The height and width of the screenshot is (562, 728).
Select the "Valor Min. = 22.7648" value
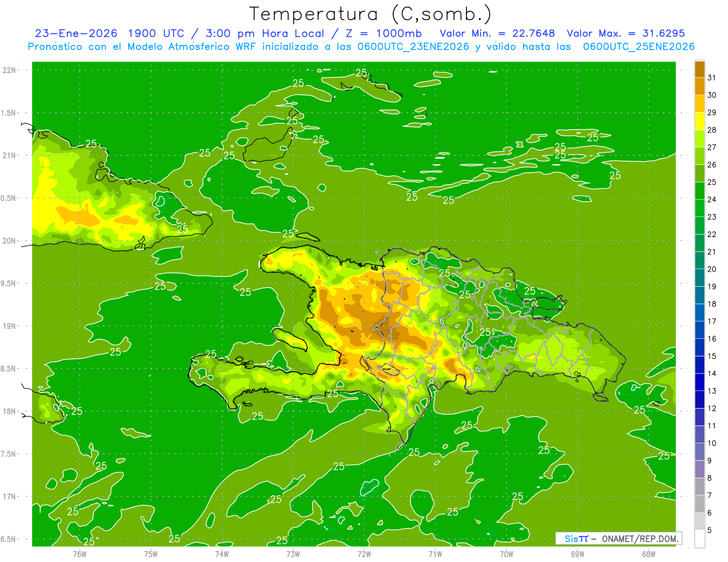(497, 33)
